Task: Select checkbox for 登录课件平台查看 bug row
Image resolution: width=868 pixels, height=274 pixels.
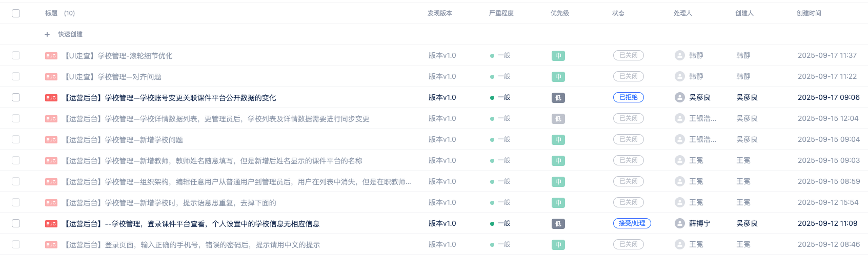Action: click(x=16, y=223)
